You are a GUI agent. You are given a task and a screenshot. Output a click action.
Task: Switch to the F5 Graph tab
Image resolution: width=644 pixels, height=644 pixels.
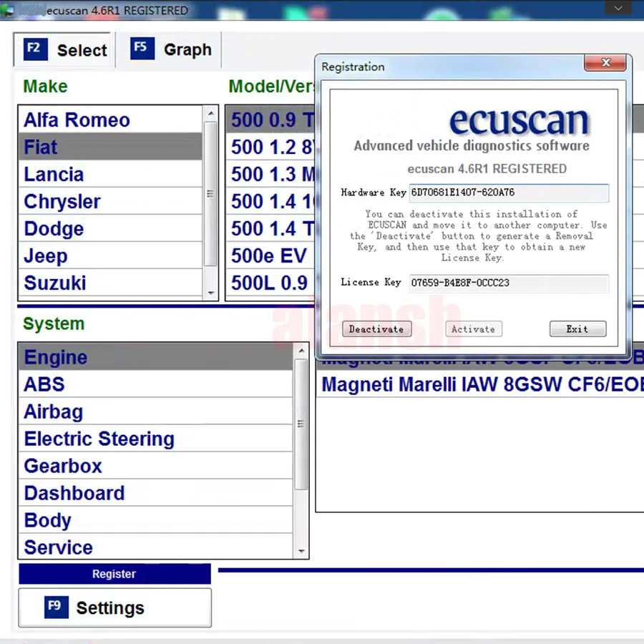coord(171,49)
